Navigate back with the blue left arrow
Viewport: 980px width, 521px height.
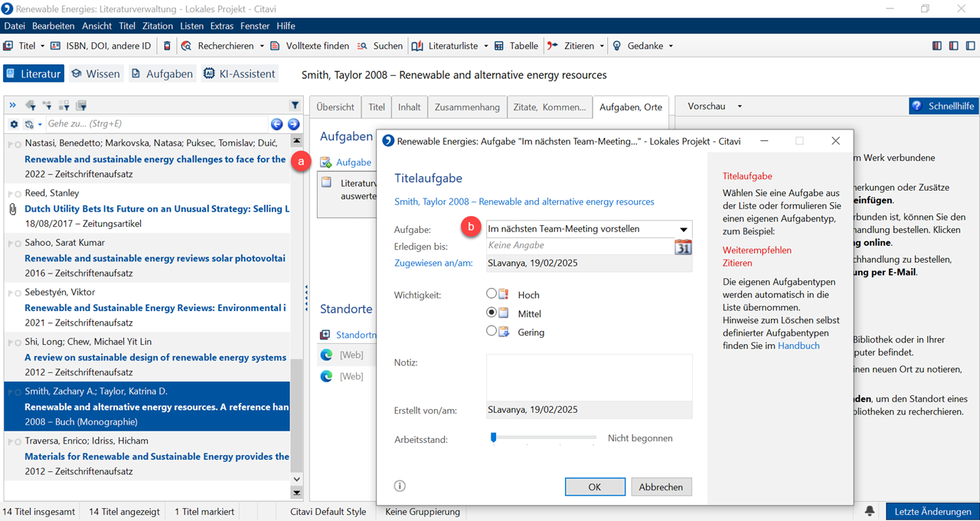pyautogui.click(x=277, y=124)
